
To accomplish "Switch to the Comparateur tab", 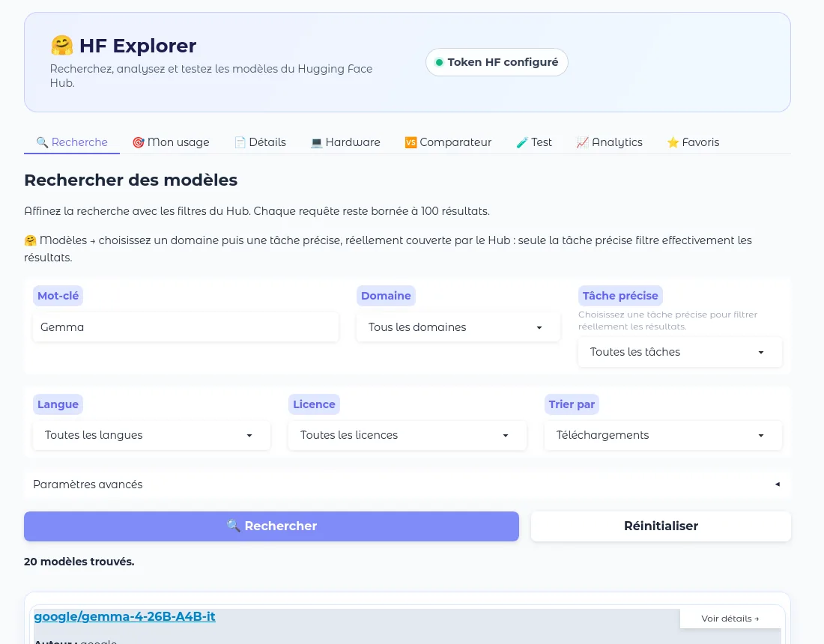I will (448, 142).
